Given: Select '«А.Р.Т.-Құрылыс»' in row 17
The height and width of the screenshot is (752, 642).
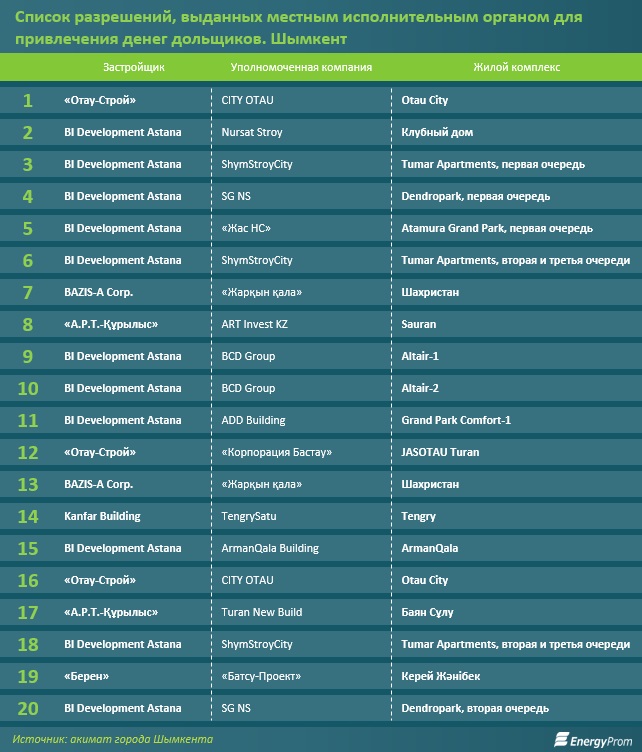Looking at the screenshot, I should coord(111,612).
